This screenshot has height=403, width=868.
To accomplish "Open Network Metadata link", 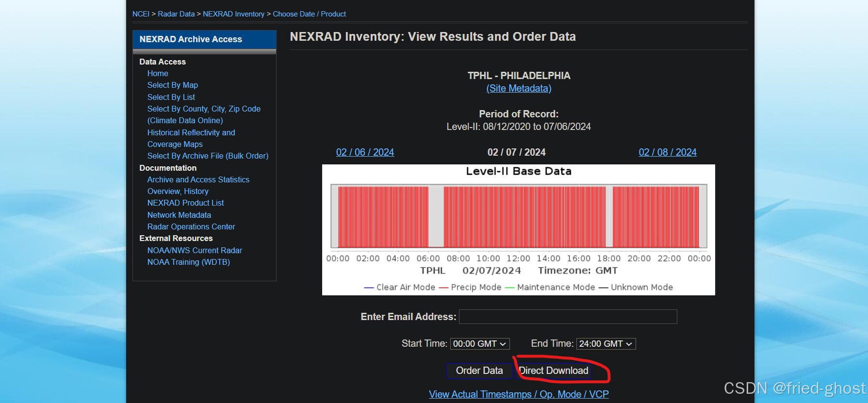I will coord(179,215).
